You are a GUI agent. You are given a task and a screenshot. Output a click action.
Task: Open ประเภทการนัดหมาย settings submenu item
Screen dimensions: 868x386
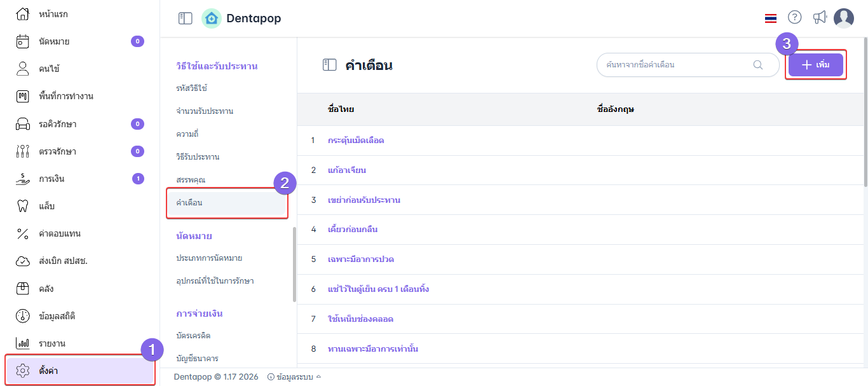click(x=209, y=258)
